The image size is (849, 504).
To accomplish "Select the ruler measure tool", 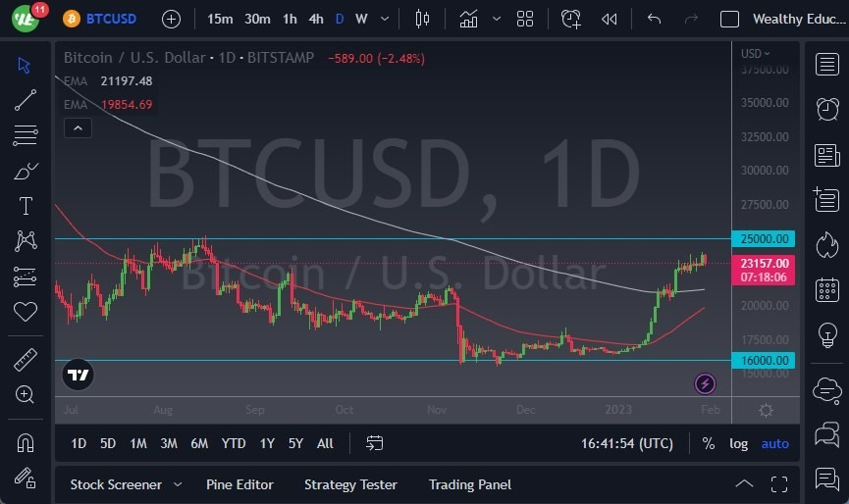I will point(26,360).
